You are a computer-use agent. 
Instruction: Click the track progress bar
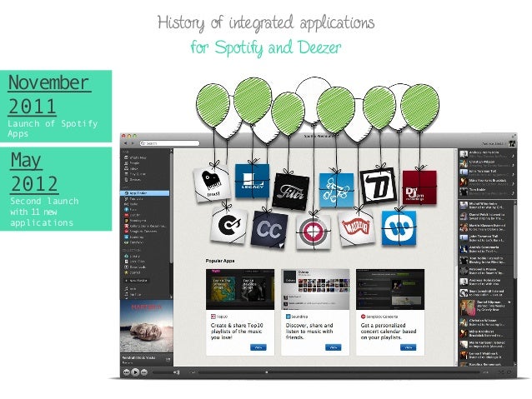coord(338,372)
